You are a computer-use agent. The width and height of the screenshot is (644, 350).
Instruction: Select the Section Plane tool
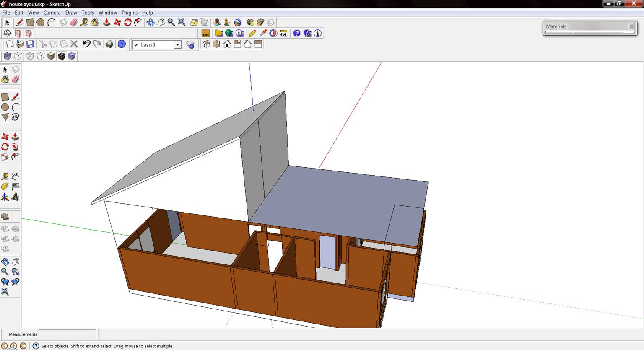(7, 33)
